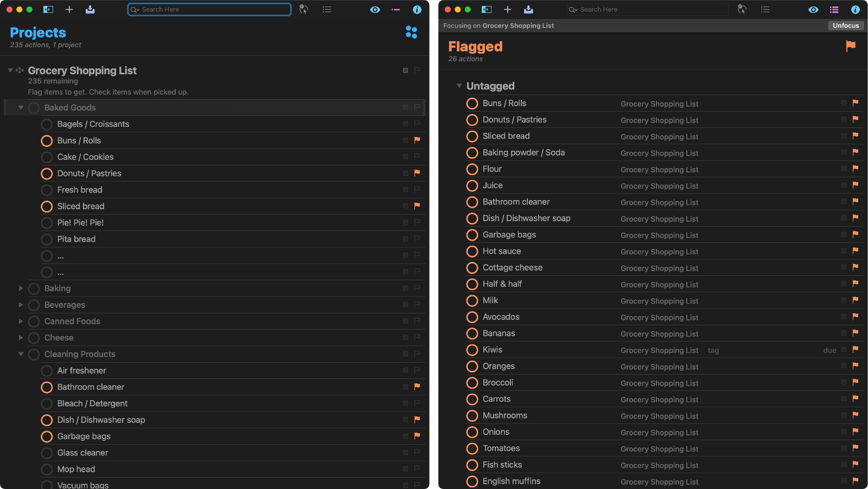
Task: Open Inspector info icon in left window
Action: 417,9
